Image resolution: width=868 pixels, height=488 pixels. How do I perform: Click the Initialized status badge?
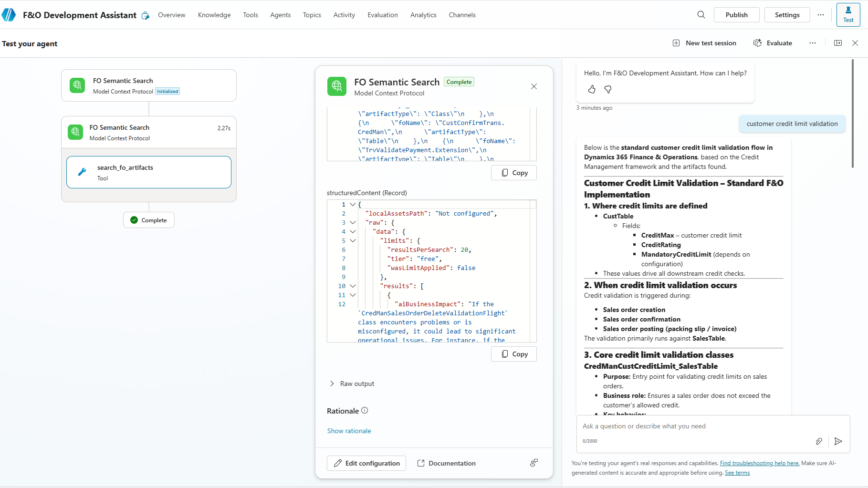[x=167, y=91]
